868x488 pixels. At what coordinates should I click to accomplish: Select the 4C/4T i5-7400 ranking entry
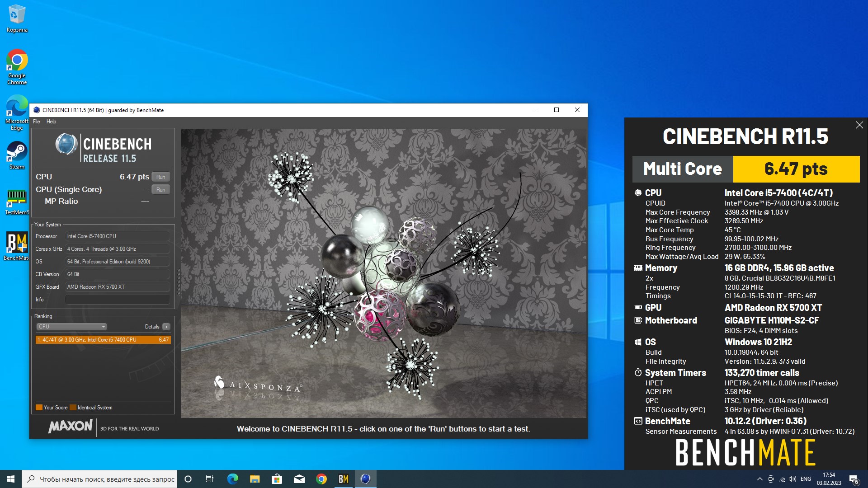pos(103,339)
